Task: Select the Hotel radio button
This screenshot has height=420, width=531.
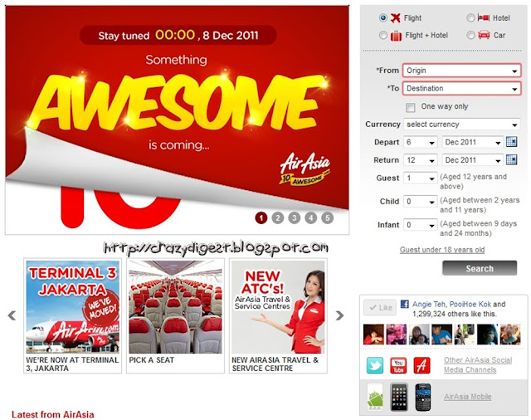Action: pyautogui.click(x=470, y=17)
